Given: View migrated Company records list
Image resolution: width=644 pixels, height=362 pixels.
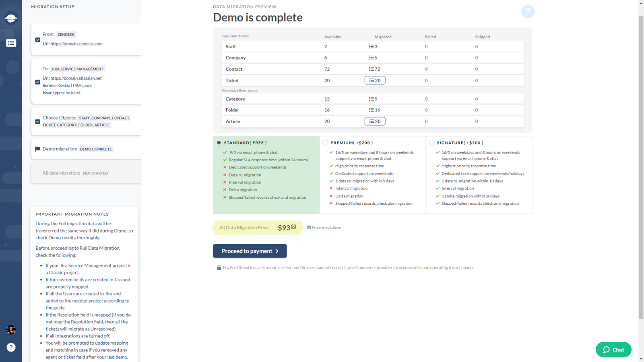Looking at the screenshot, I should point(373,58).
